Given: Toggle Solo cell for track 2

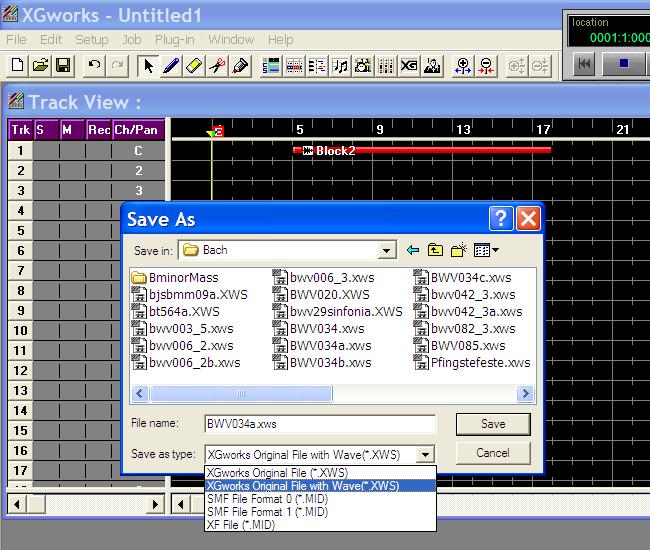Looking at the screenshot, I should pyautogui.click(x=46, y=170).
